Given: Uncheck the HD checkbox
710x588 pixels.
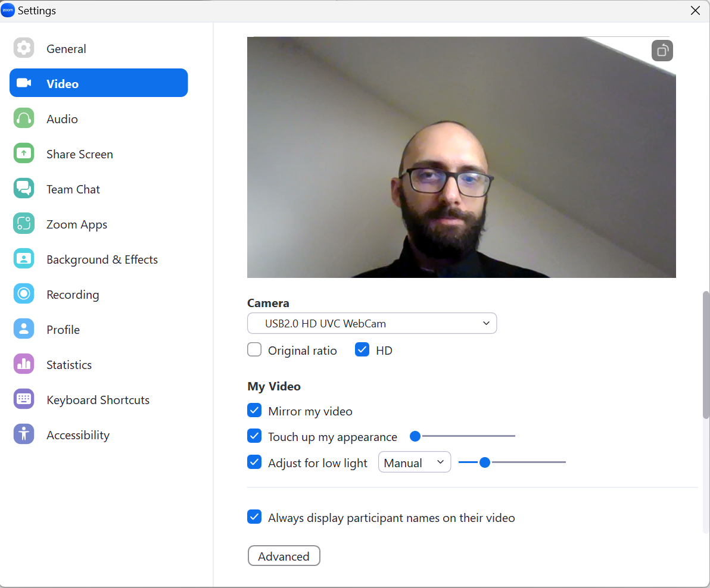Looking at the screenshot, I should click(362, 349).
